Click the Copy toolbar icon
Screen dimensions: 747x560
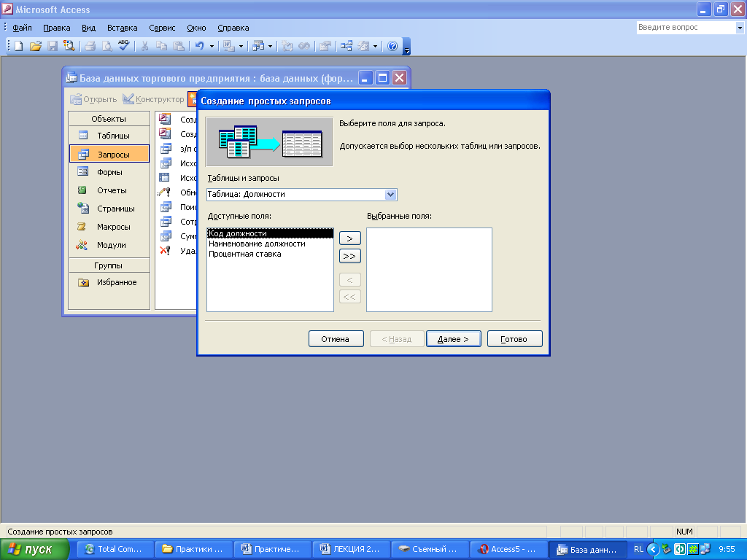(162, 46)
